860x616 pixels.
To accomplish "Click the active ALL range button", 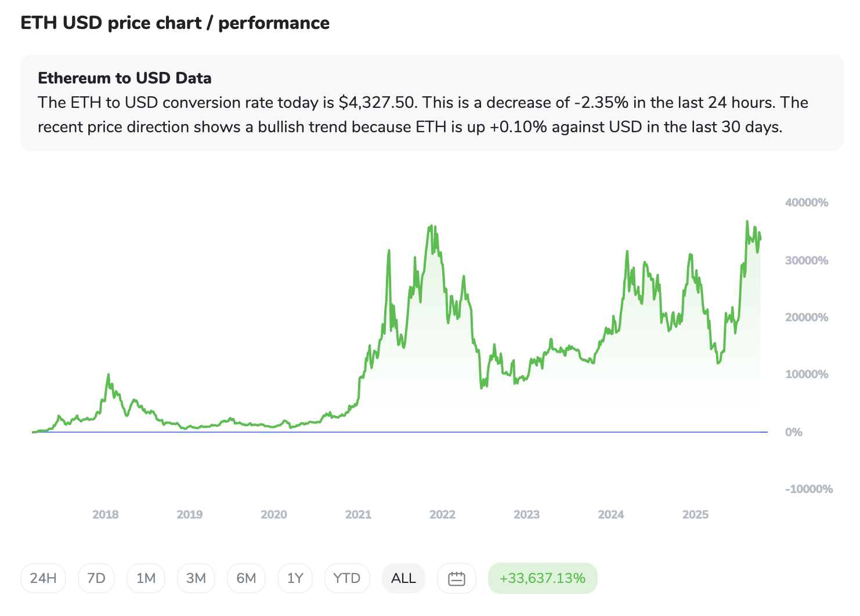I will tap(403, 578).
